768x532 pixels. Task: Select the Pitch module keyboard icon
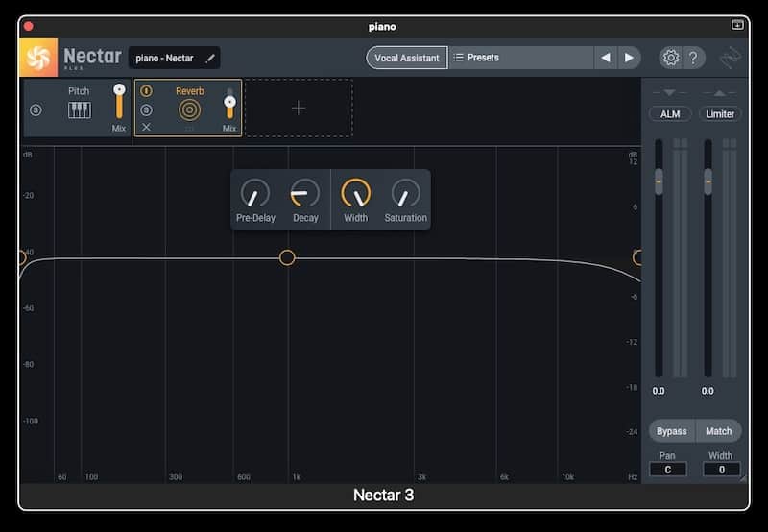pos(80,110)
